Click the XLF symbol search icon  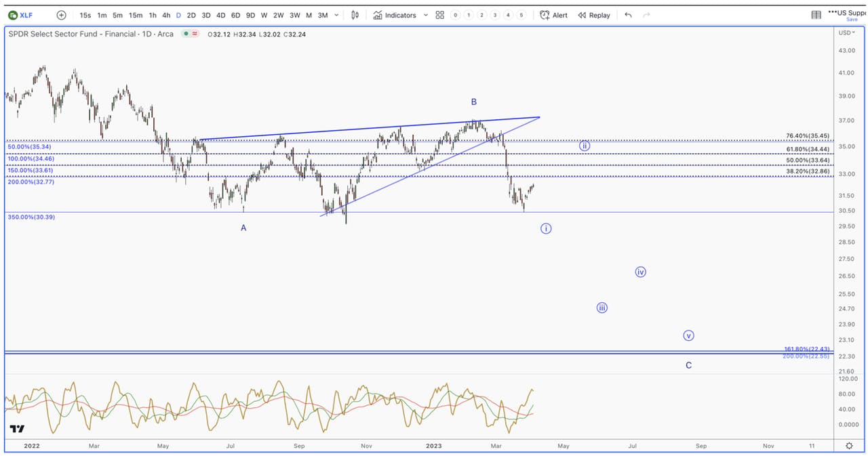pyautogui.click(x=13, y=15)
